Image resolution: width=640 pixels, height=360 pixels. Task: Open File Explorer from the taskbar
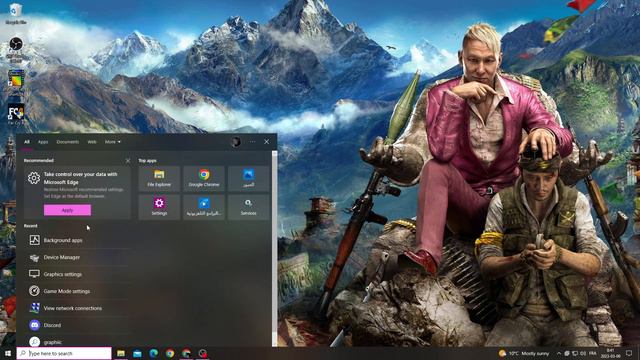click(121, 353)
